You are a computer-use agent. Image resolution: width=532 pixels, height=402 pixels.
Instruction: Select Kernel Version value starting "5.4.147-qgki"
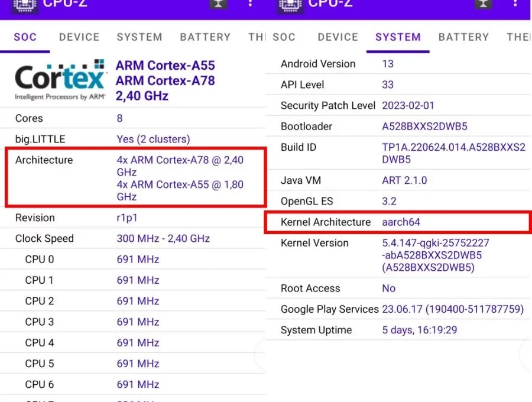[x=436, y=255]
